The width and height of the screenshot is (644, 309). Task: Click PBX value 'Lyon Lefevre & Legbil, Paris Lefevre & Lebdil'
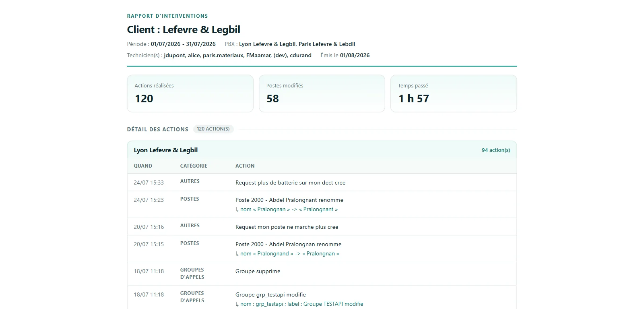tap(297, 44)
